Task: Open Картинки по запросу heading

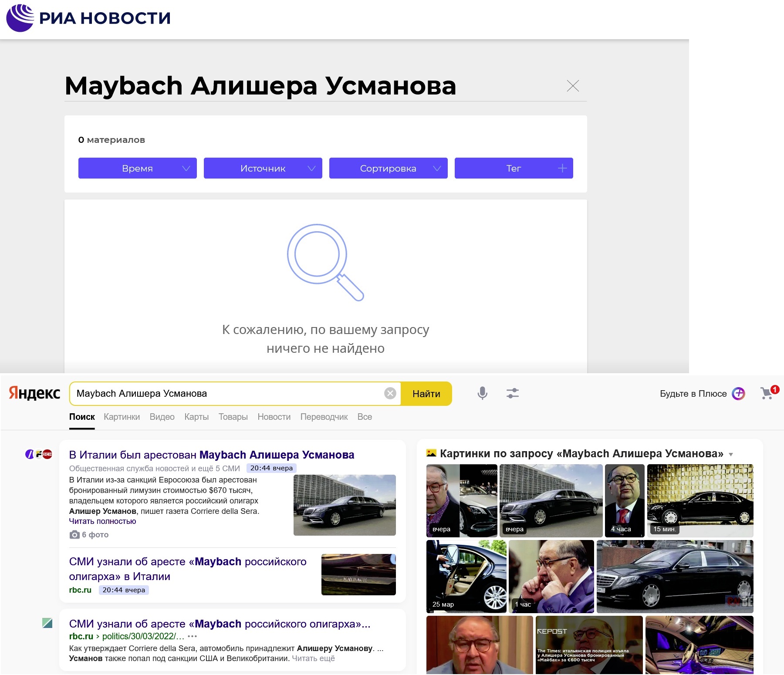Action: (x=581, y=453)
